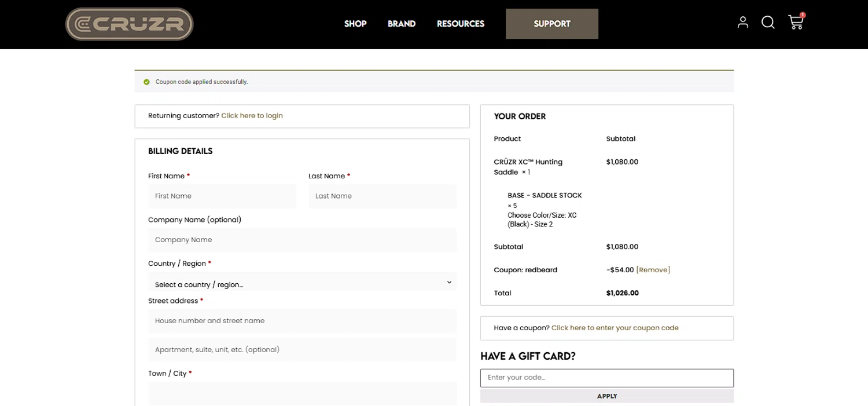This screenshot has width=868, height=406.
Task: Click the 'CRŪZR XC™ Hunting Saddle' product name
Action: 528,167
